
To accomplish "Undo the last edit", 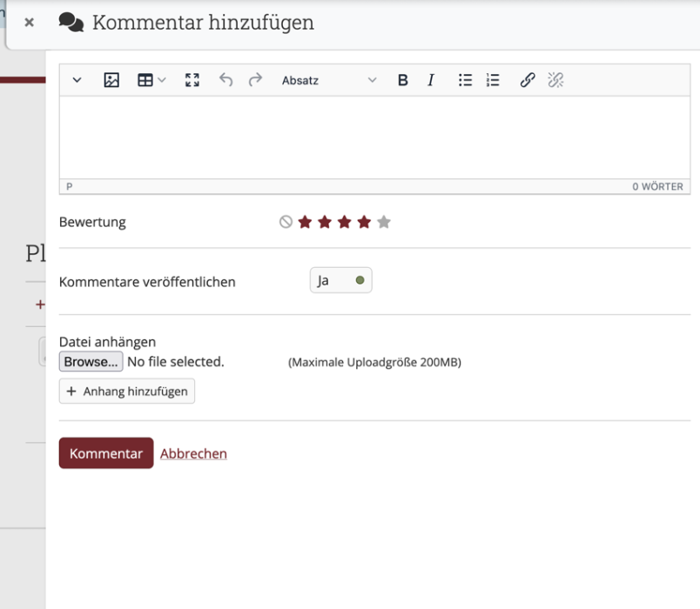I will 226,80.
